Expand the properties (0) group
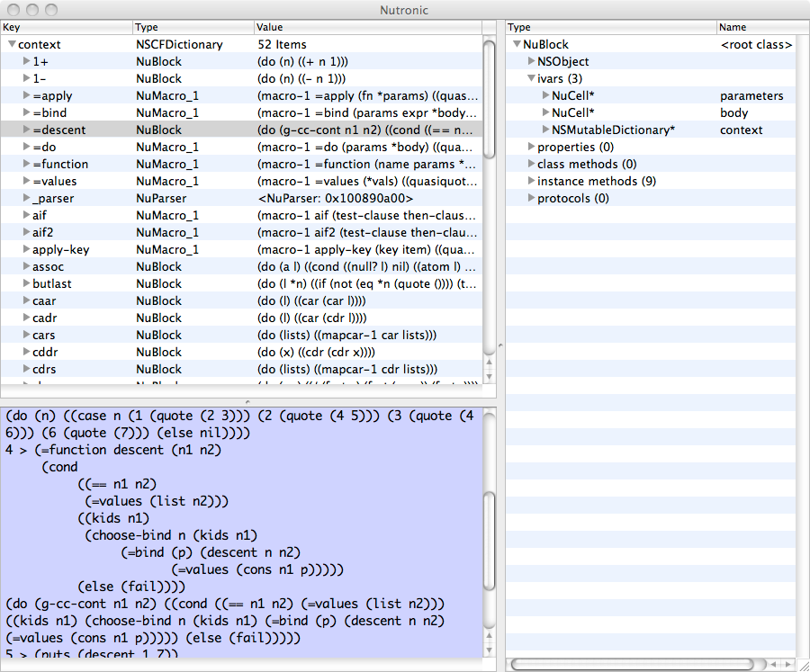 click(x=531, y=147)
